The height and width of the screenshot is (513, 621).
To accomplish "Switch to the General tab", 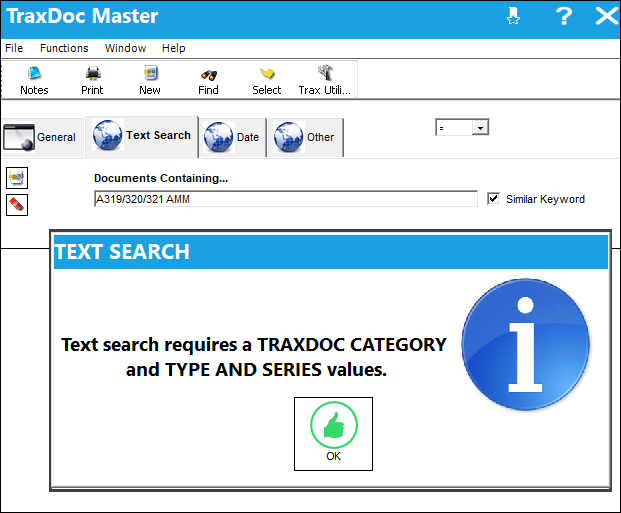I will pyautogui.click(x=43, y=137).
